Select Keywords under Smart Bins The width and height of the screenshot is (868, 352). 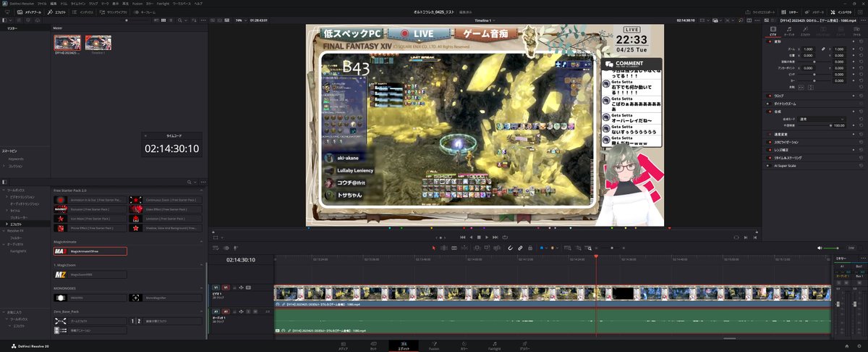point(16,159)
